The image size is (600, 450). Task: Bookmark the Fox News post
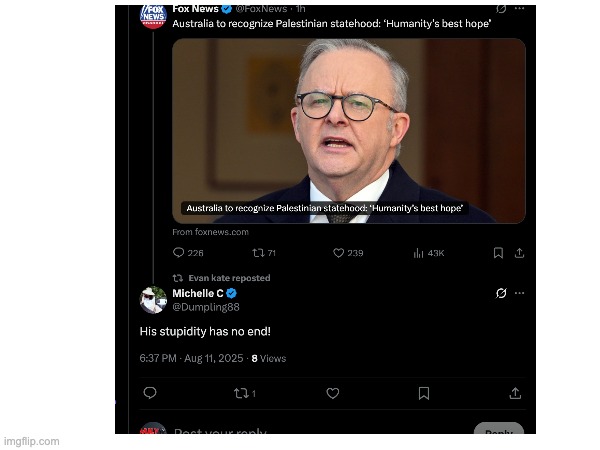(x=498, y=253)
